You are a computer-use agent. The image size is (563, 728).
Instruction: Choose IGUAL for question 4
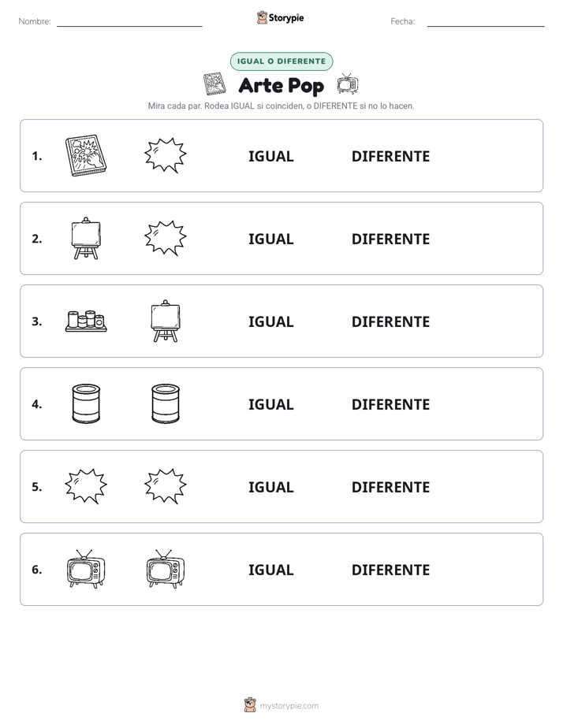coord(270,404)
